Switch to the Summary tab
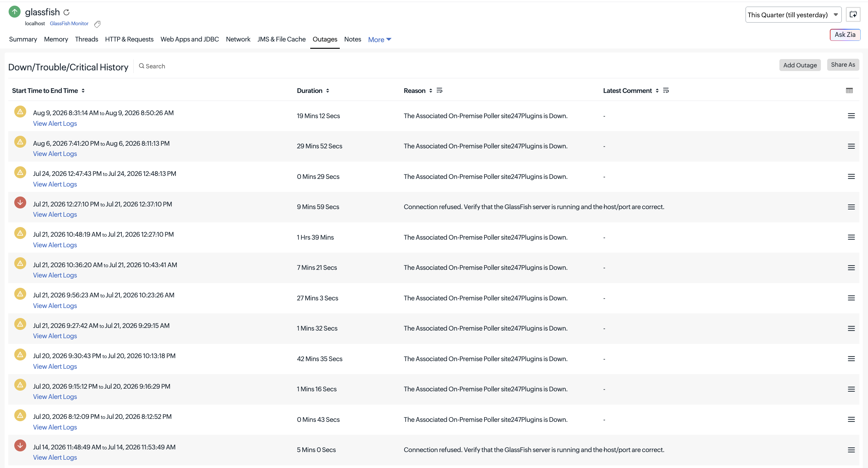Image resolution: width=868 pixels, height=468 pixels. coord(23,39)
